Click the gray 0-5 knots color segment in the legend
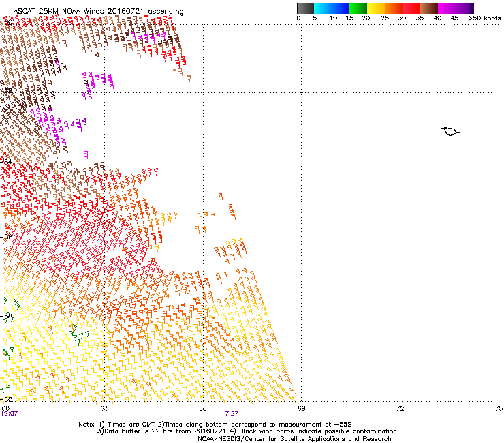Image resolution: width=504 pixels, height=443 pixels. pos(305,8)
